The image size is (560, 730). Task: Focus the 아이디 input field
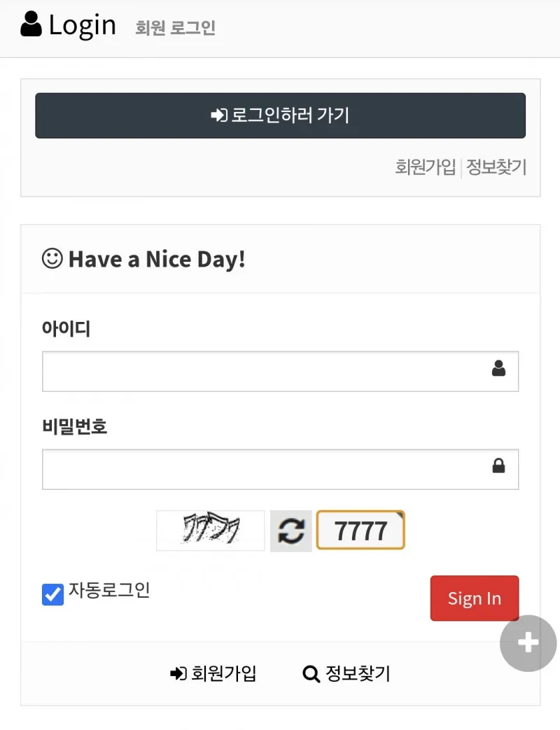(x=280, y=372)
